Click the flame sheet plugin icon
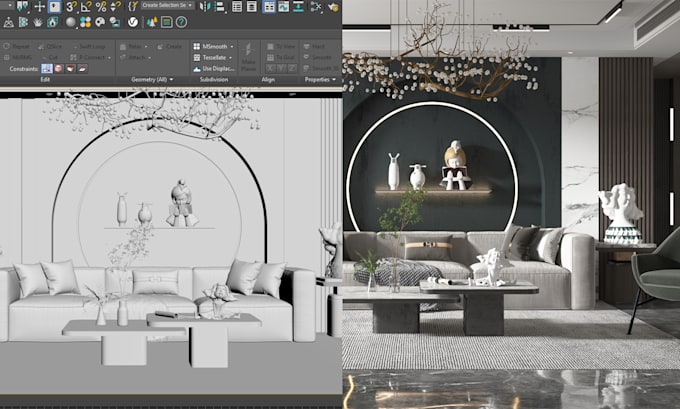This screenshot has height=409, width=680. [52, 22]
